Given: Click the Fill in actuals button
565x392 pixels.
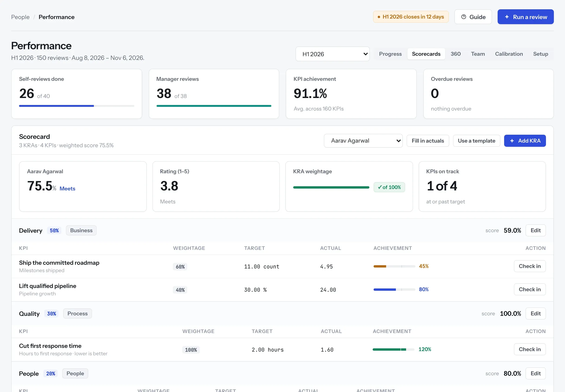Looking at the screenshot, I should 428,141.
